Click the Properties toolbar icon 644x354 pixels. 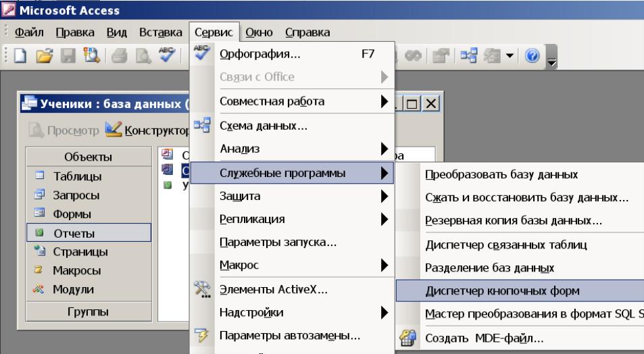click(441, 55)
